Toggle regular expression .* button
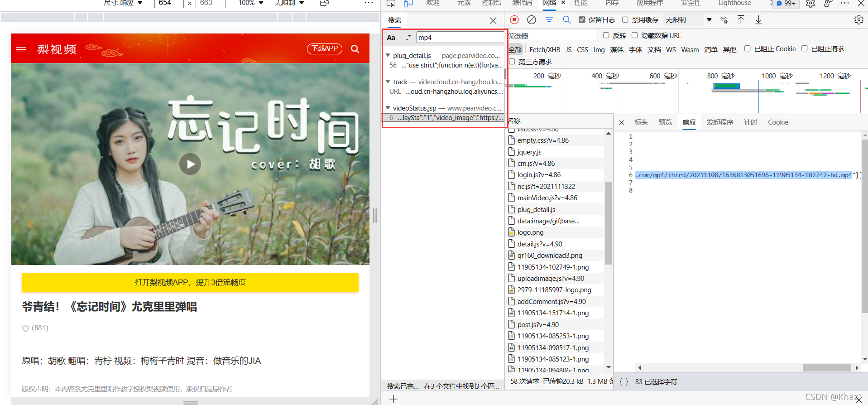 pyautogui.click(x=408, y=38)
